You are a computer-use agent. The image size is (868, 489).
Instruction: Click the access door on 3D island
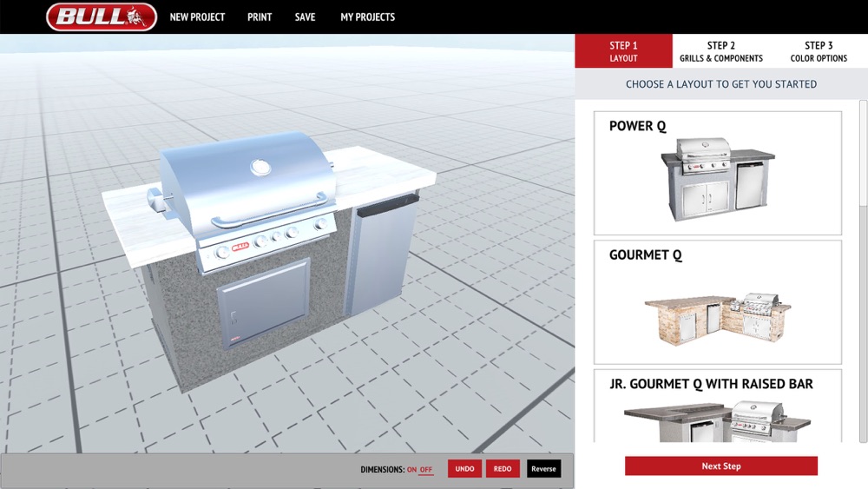[x=264, y=303]
